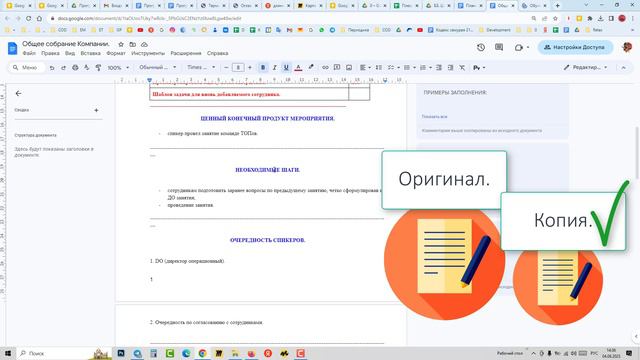This screenshot has width=640, height=360.
Task: Open the Файл menu
Action: [29, 53]
